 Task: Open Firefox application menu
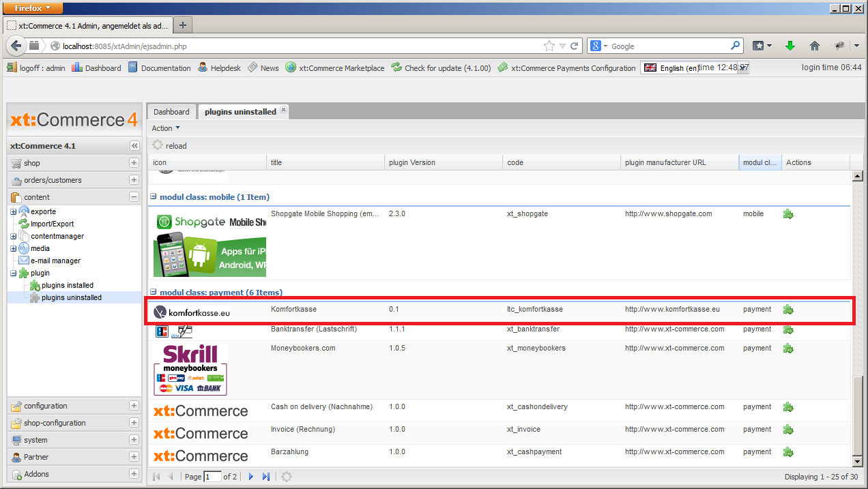[33, 8]
